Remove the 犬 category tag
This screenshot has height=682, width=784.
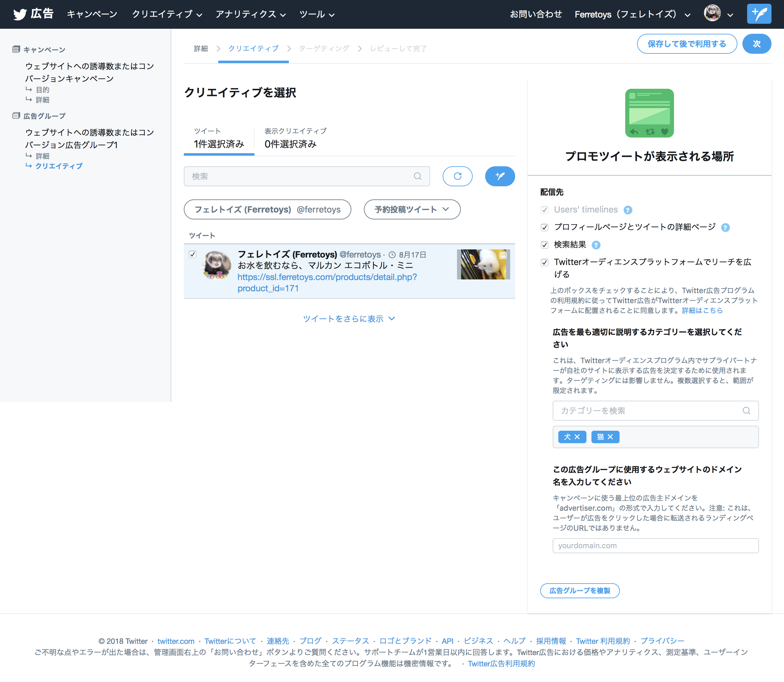point(577,437)
